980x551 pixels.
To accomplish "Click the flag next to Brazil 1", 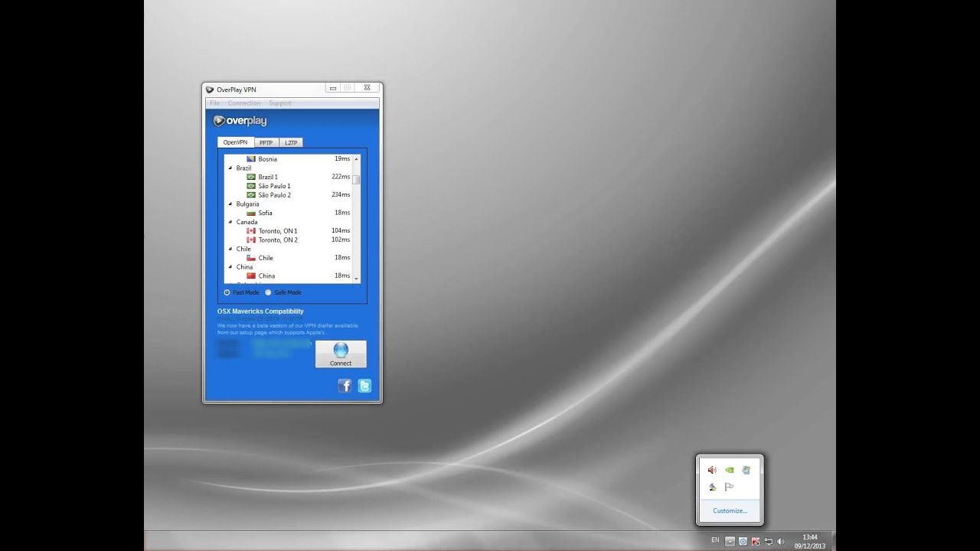I will pos(250,177).
